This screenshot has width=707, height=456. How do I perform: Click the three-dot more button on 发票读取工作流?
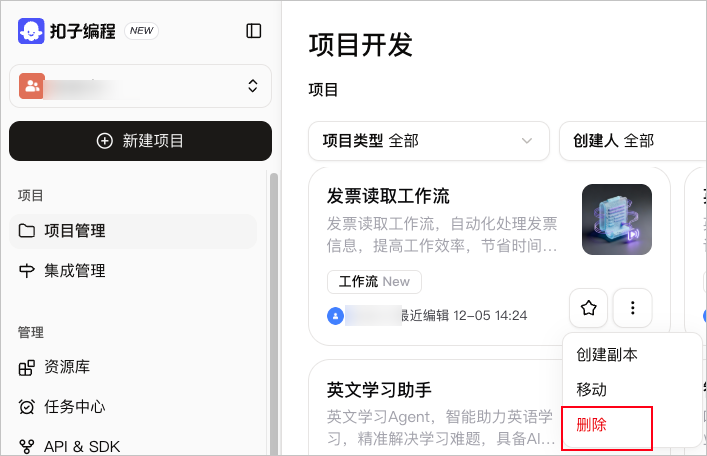coord(633,308)
